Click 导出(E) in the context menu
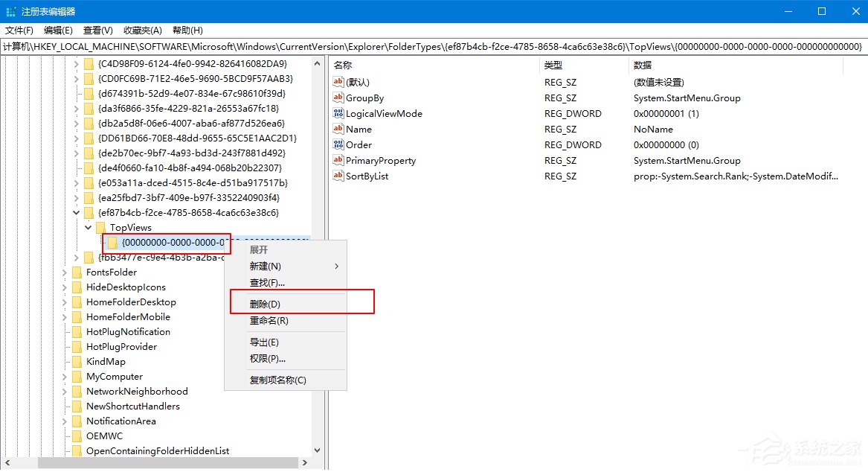Screen dimensions: 868x472 (266, 342)
